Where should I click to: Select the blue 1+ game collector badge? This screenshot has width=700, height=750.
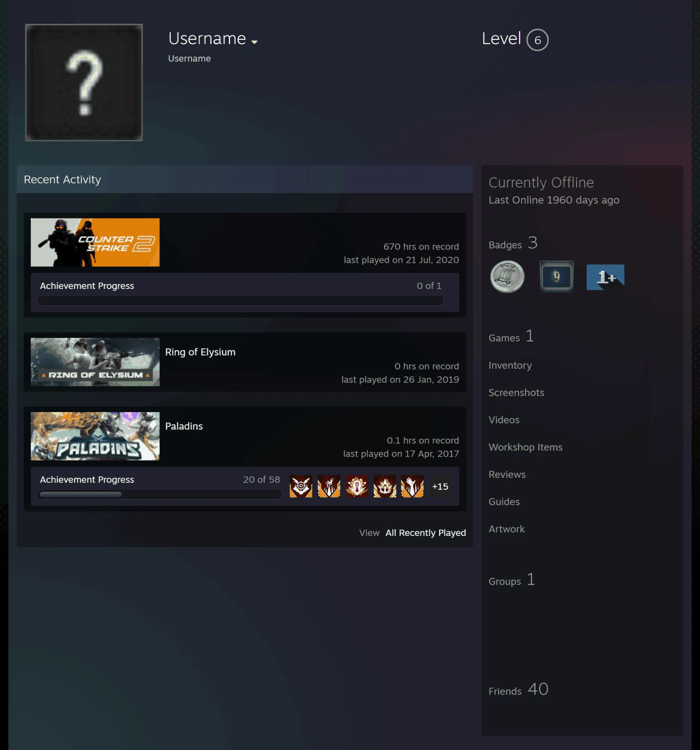(605, 277)
